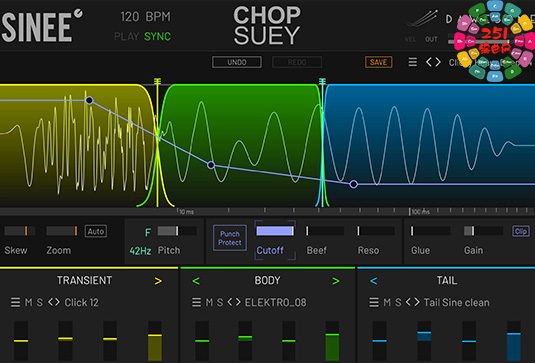The image size is (535, 363).
Task: Toggle the PLAY mode
Action: pyautogui.click(x=127, y=37)
